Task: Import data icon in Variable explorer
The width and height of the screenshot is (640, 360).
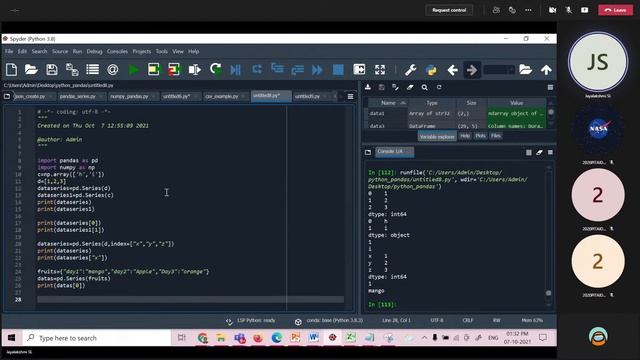Action: coord(368,87)
